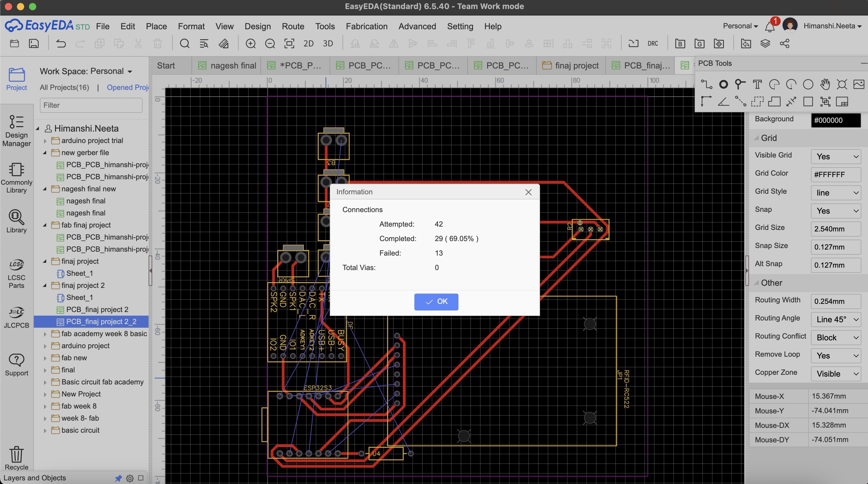This screenshot has width=868, height=484.
Task: Select the Via tool in PCB Tools
Action: pos(740,84)
